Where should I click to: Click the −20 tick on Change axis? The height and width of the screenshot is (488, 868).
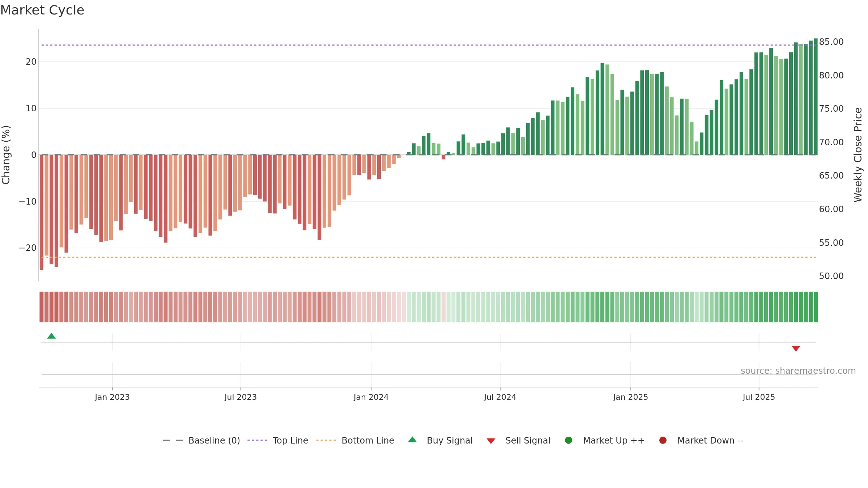pos(28,248)
